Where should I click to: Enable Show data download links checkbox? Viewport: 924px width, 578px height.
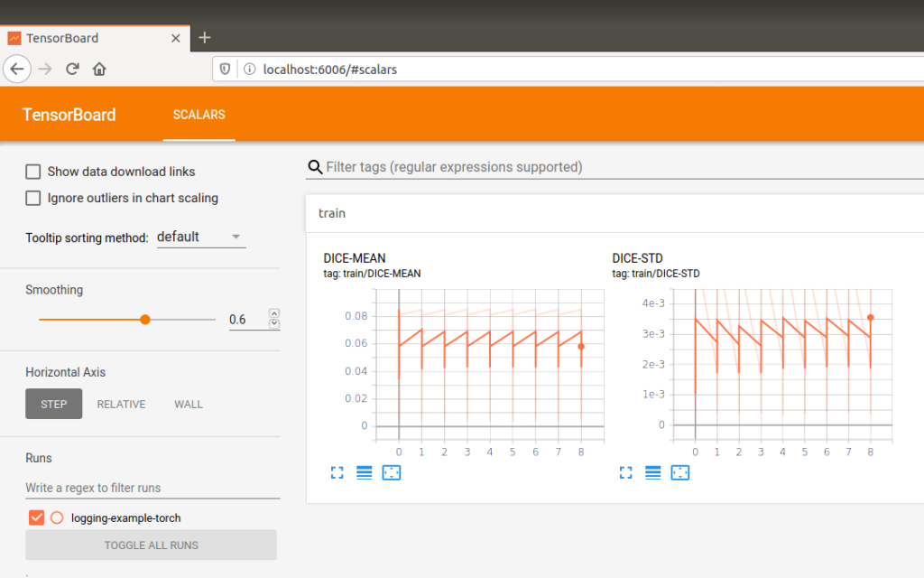33,172
